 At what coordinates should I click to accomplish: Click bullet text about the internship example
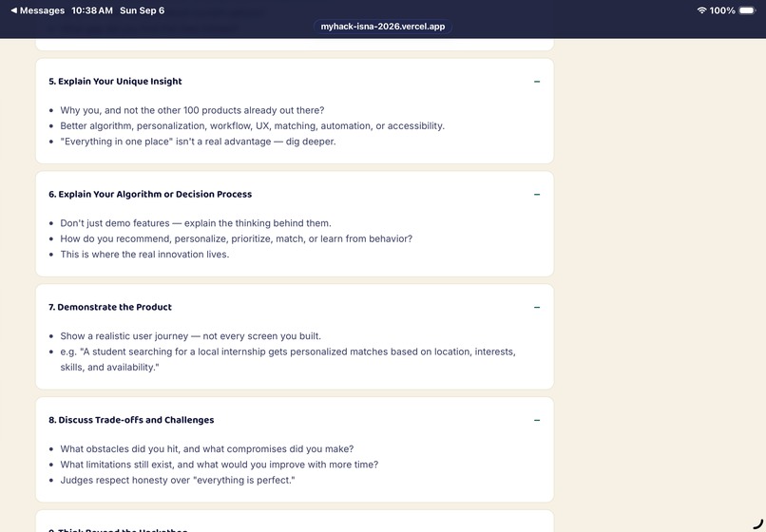click(288, 359)
